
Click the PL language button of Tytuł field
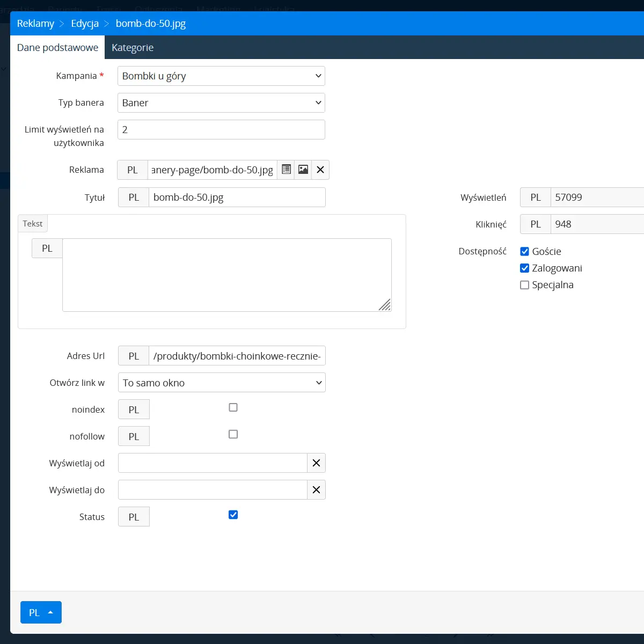(134, 197)
